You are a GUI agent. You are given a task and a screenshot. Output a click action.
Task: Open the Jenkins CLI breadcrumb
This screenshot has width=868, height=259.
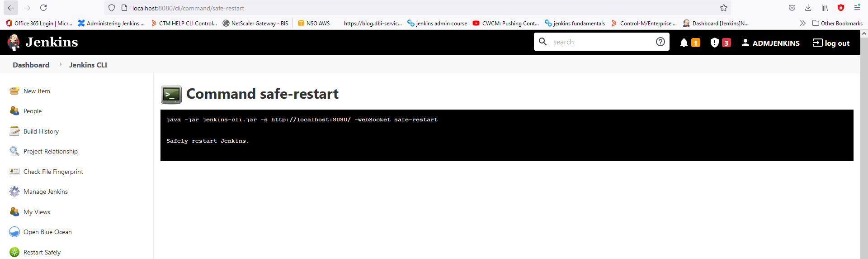pos(88,65)
